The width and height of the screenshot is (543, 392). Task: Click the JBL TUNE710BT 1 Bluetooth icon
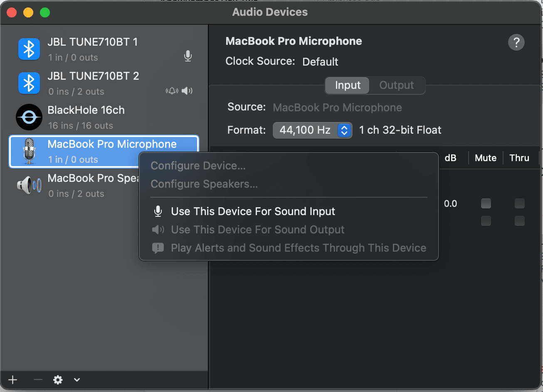pos(29,49)
